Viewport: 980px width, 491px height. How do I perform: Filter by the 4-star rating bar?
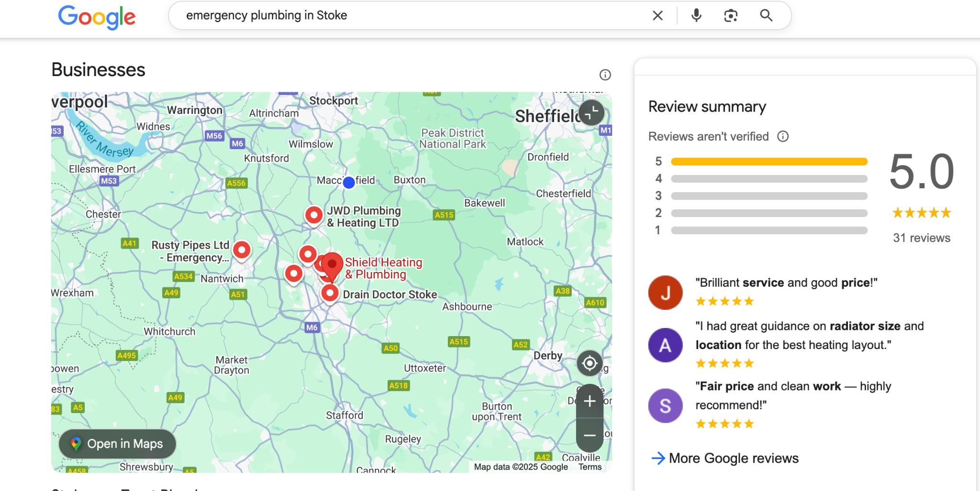point(769,179)
